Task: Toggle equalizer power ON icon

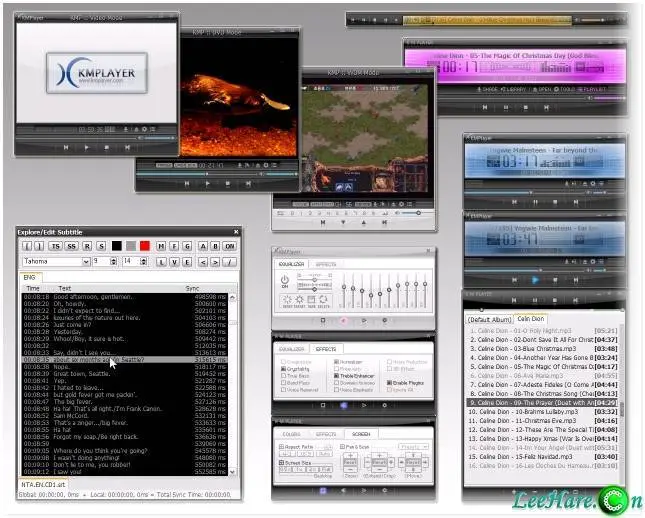Action: (x=285, y=281)
